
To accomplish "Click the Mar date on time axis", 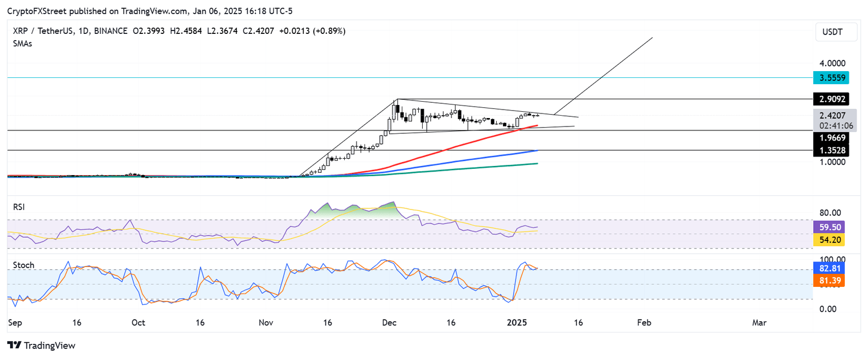I will (x=759, y=323).
